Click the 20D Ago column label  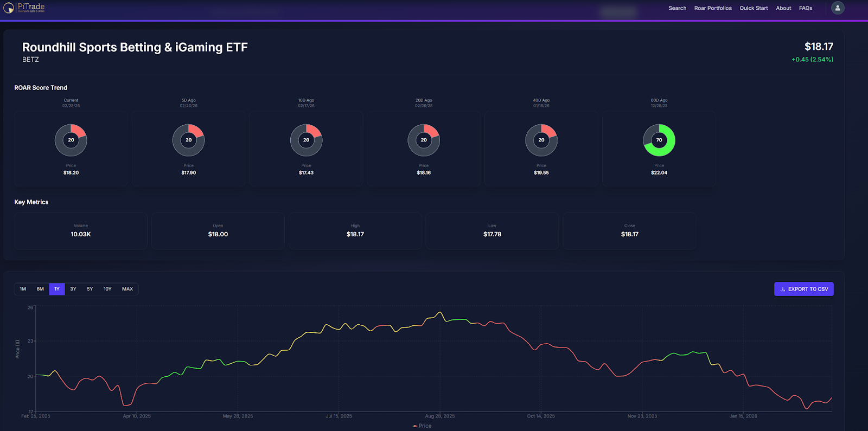[424, 100]
